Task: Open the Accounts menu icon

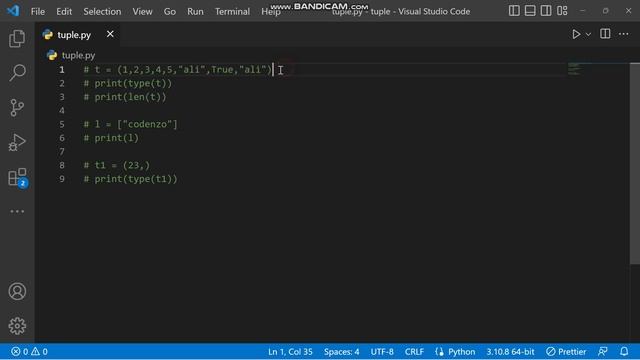Action: click(x=17, y=291)
